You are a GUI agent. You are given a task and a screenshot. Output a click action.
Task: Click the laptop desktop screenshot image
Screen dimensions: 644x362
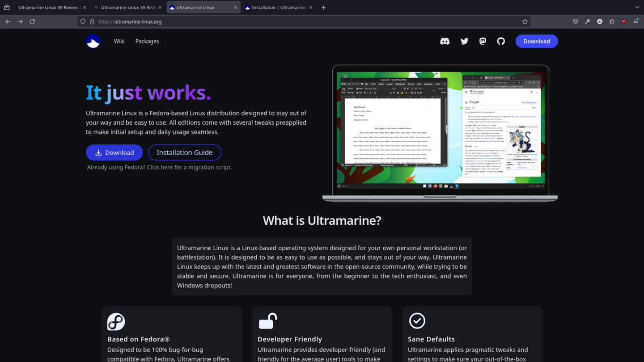point(440,133)
